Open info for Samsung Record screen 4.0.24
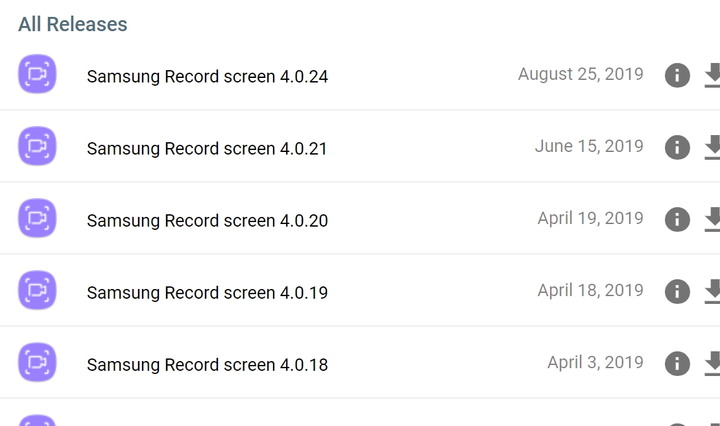This screenshot has height=426, width=720. [x=677, y=75]
